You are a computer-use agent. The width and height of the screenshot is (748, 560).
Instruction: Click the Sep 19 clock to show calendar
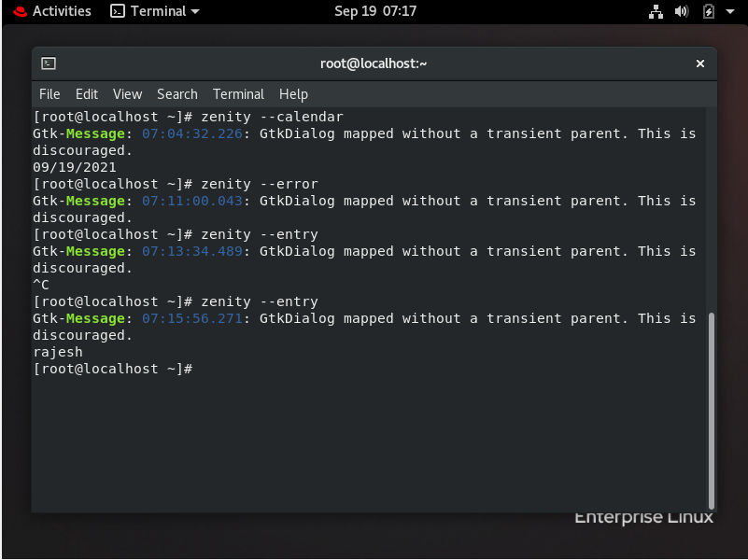pos(375,11)
